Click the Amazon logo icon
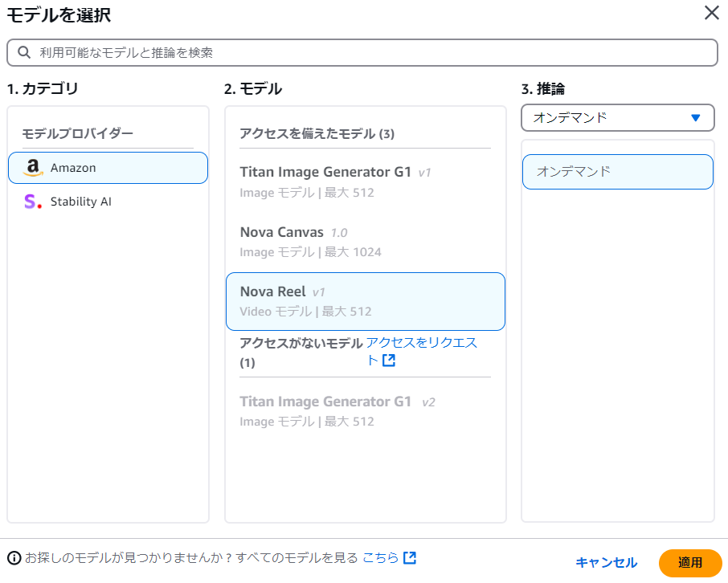The height and width of the screenshot is (583, 728). (x=32, y=168)
